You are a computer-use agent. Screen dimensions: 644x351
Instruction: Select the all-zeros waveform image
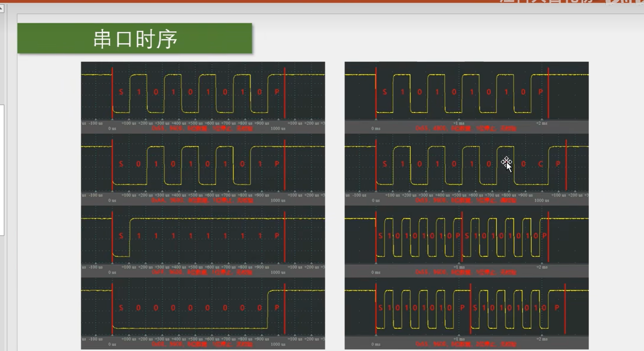(x=203, y=313)
